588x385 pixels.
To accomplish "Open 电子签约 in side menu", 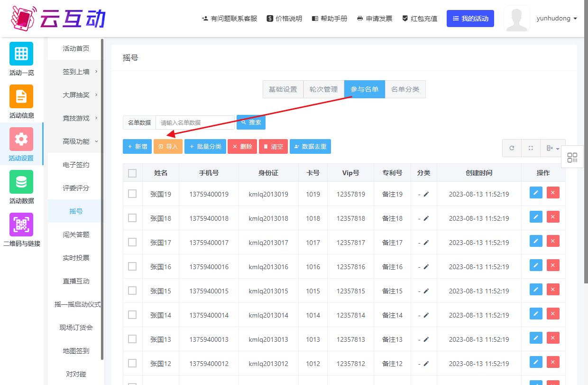I will coord(76,165).
